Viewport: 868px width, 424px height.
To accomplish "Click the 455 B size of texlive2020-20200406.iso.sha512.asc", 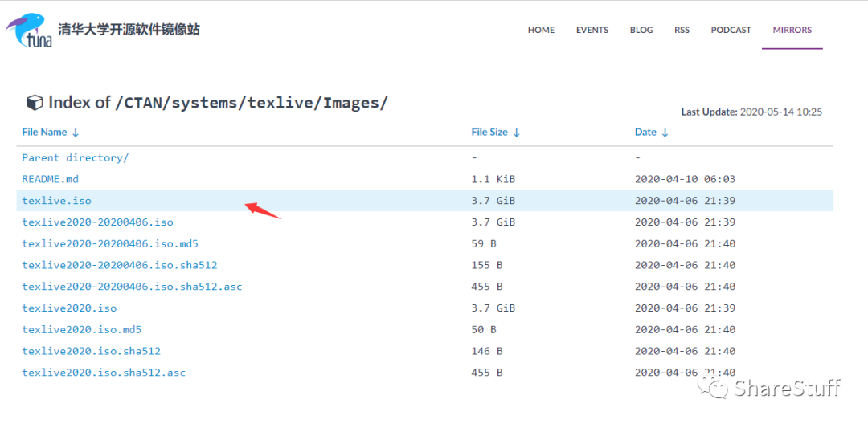I will coord(486,287).
